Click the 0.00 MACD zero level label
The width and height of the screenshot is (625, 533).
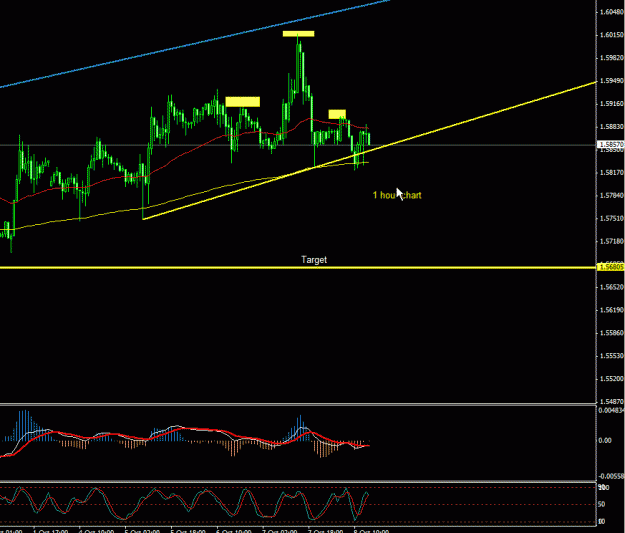tap(605, 440)
